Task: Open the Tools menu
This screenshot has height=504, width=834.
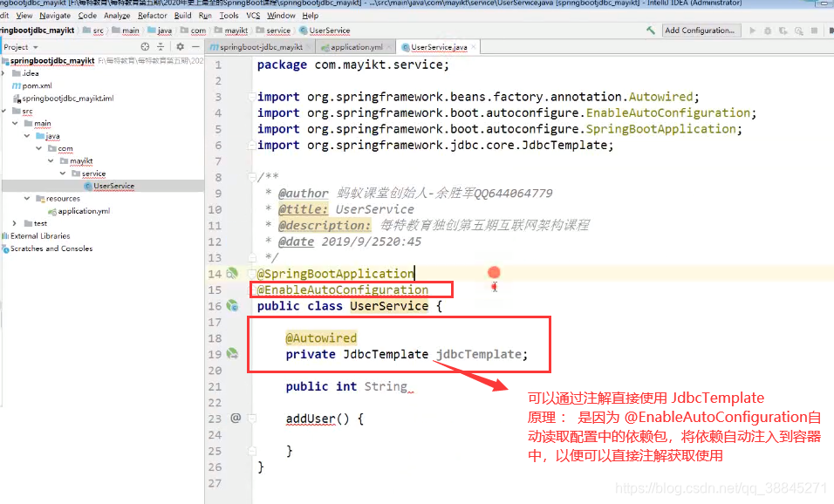Action: pos(229,16)
